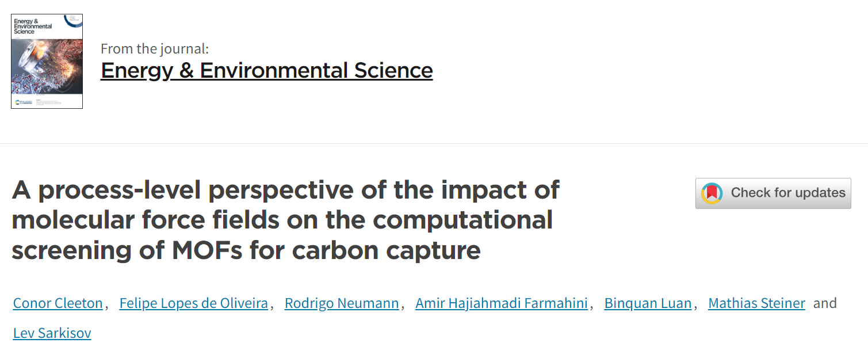Click the word "and" before Lev Sarkisov

pyautogui.click(x=825, y=303)
